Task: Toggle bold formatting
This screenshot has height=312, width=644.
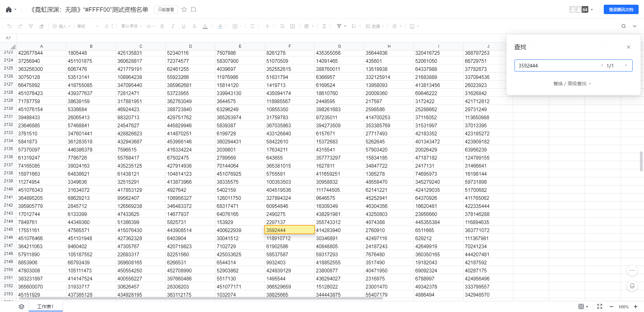Action: coord(162,26)
